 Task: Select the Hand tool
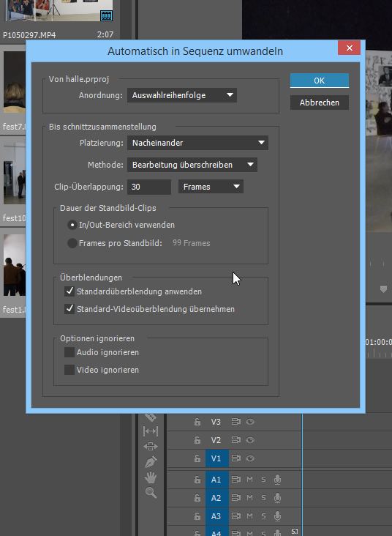point(151,477)
